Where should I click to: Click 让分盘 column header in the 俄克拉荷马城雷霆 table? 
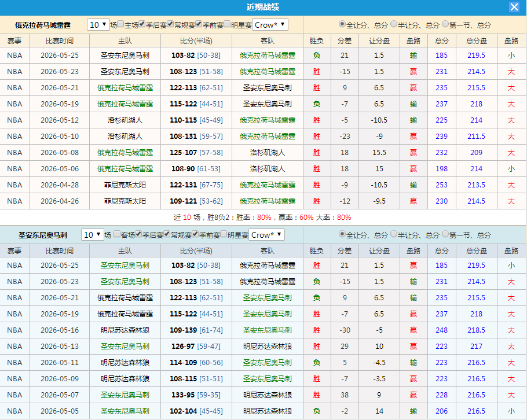(379, 41)
